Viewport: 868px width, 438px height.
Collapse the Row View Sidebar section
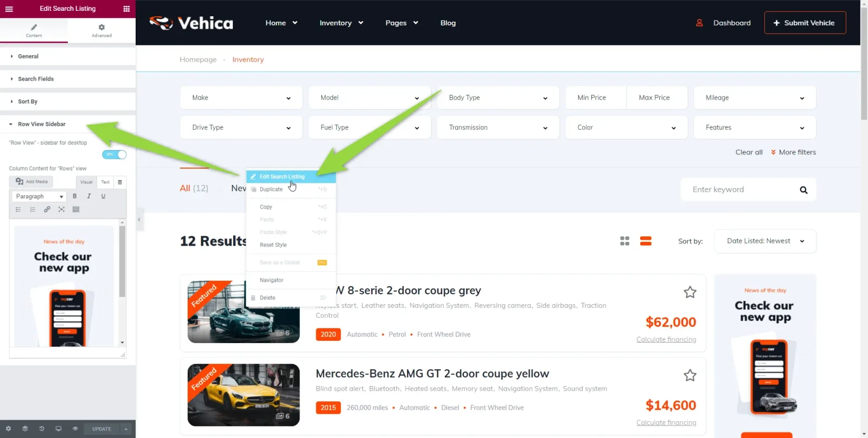click(68, 124)
